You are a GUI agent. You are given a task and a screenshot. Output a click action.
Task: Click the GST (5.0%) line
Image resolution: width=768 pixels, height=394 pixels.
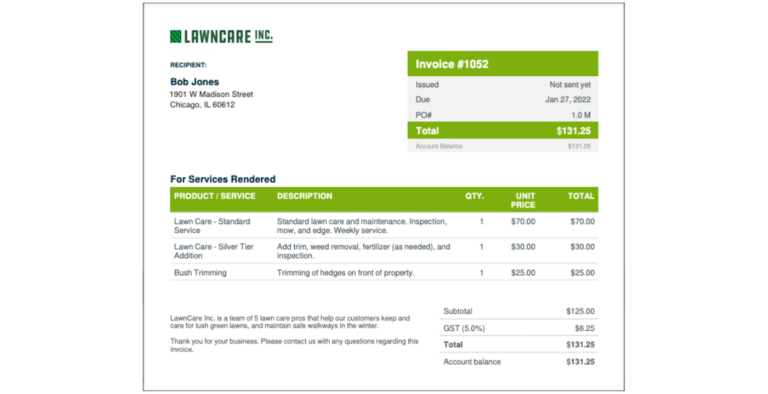point(519,328)
